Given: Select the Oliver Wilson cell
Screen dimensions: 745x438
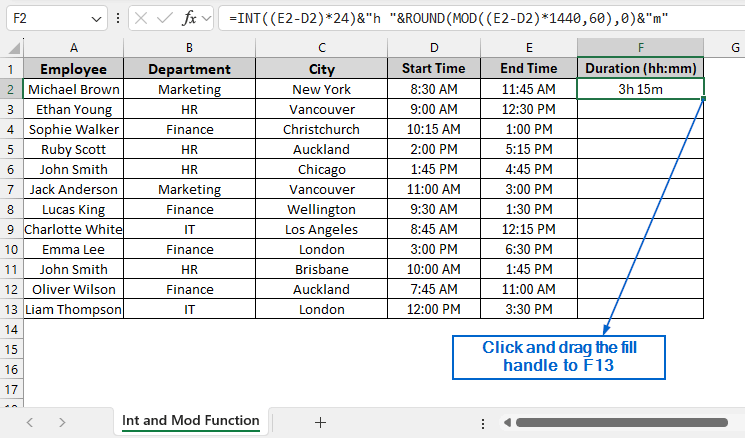Looking at the screenshot, I should pos(74,289).
